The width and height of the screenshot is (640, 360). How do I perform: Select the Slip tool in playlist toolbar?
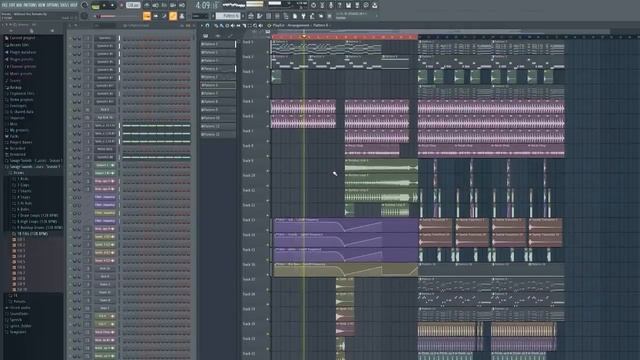[238, 25]
